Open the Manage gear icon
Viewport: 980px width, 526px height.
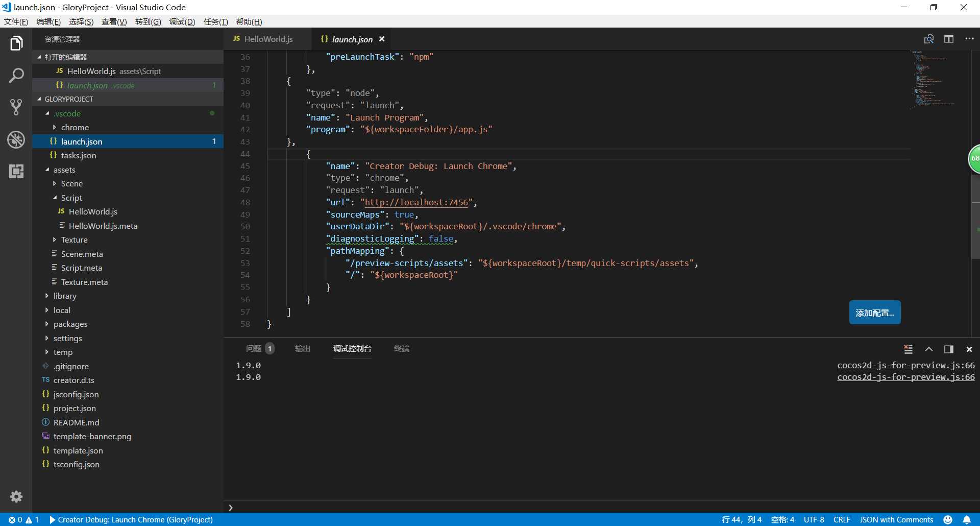tap(16, 496)
